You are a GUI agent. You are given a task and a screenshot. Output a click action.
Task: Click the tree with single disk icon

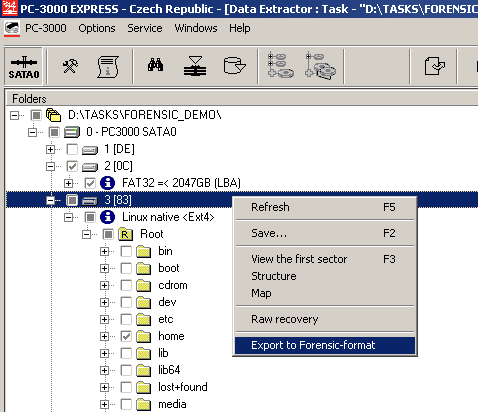(281, 65)
